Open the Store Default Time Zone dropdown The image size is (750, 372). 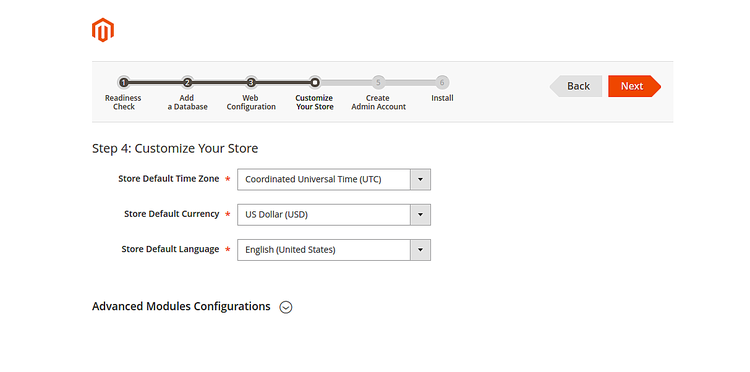[334, 179]
